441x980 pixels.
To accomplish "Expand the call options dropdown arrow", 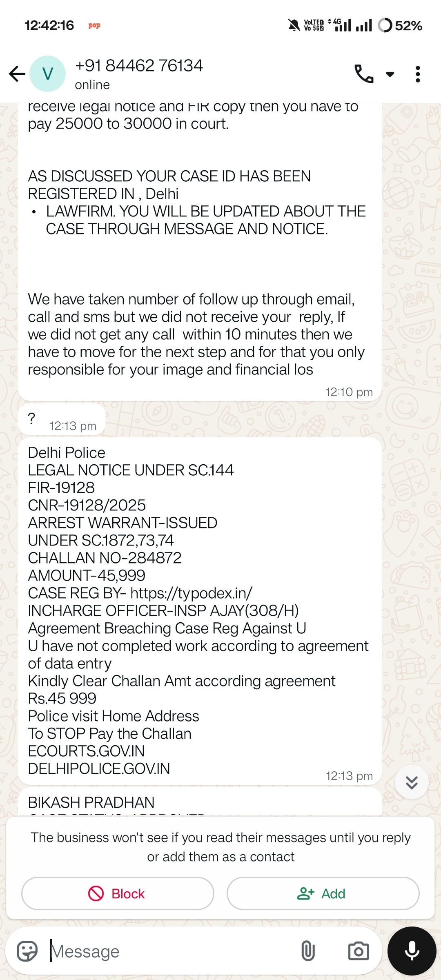I will coord(390,74).
